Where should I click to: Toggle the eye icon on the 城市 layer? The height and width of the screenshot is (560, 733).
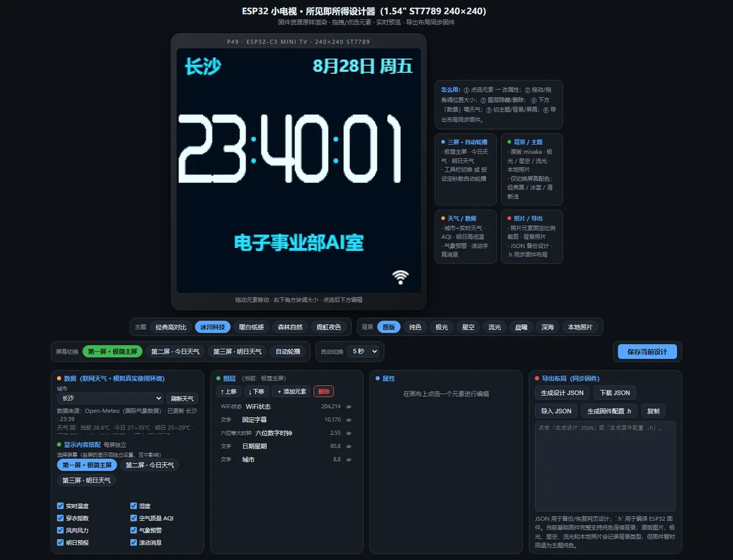[349, 460]
